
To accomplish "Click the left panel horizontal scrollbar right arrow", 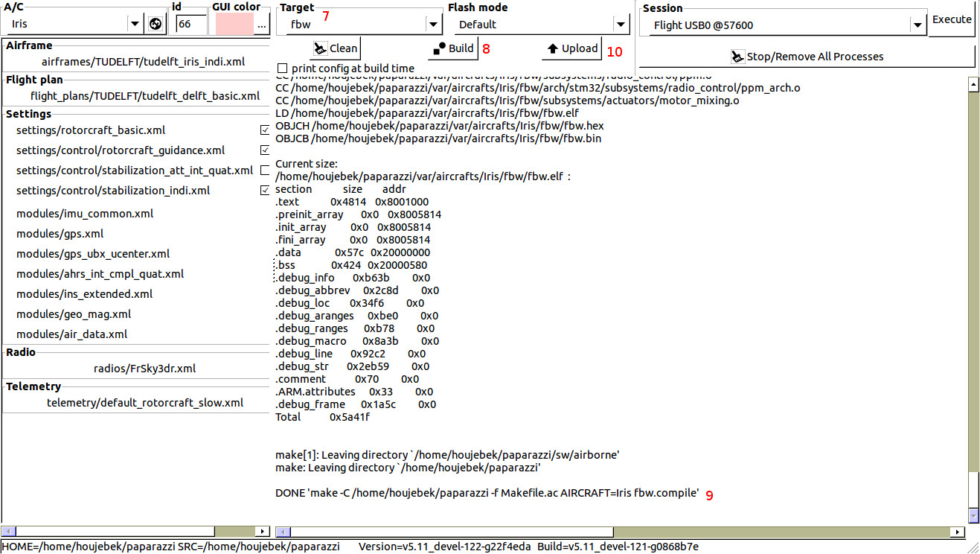I will point(263,532).
